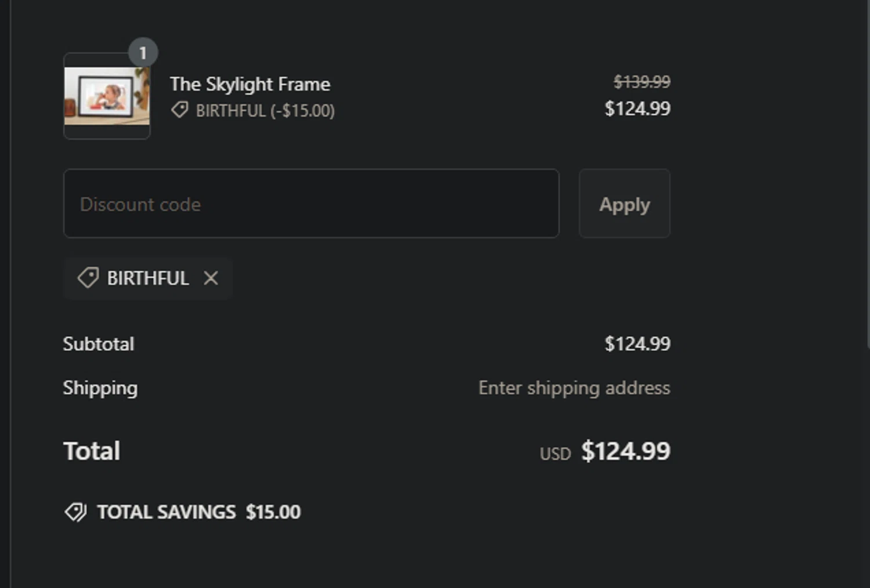The height and width of the screenshot is (588, 870).
Task: Click the Subtotal label
Action: [99, 344]
